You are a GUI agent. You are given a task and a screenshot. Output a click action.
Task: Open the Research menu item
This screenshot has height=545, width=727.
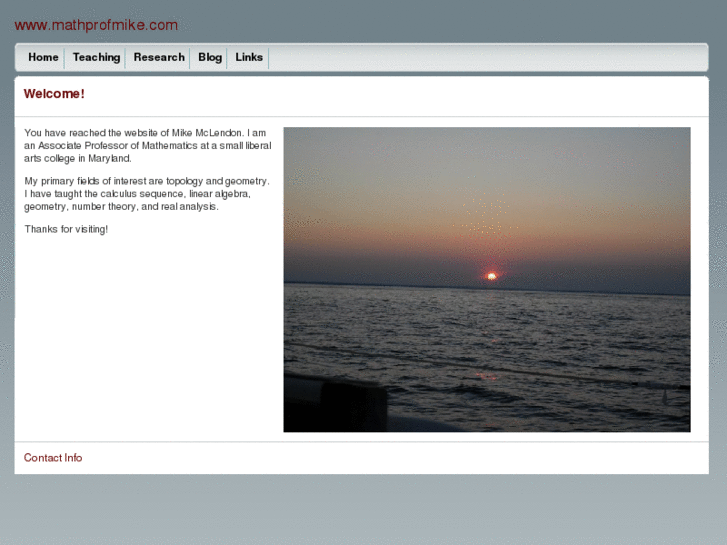pyautogui.click(x=159, y=57)
